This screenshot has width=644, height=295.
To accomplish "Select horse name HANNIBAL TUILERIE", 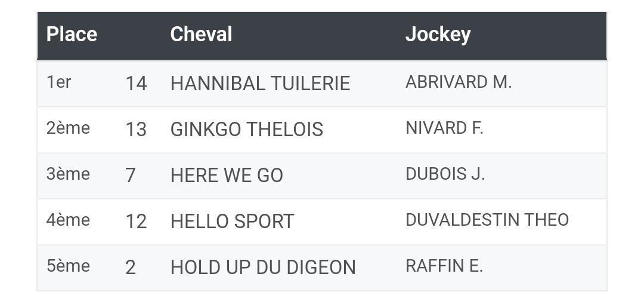I will (x=260, y=84).
